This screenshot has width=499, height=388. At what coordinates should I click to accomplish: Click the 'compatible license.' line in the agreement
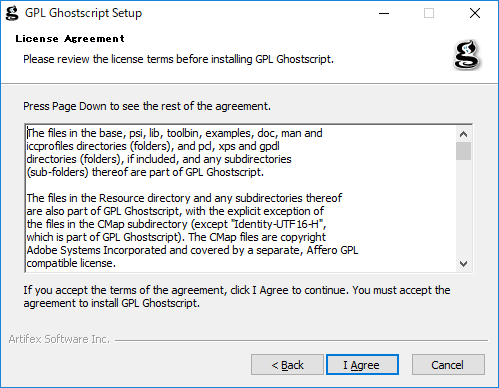[x=71, y=263]
